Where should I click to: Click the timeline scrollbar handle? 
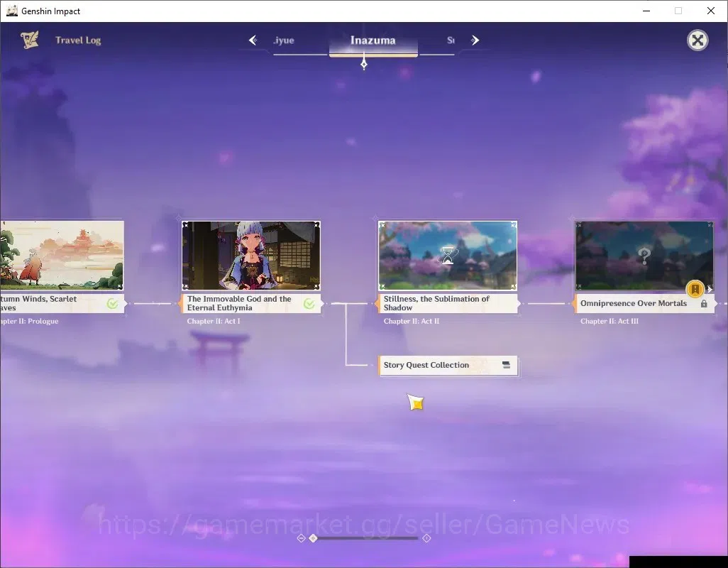pos(314,537)
